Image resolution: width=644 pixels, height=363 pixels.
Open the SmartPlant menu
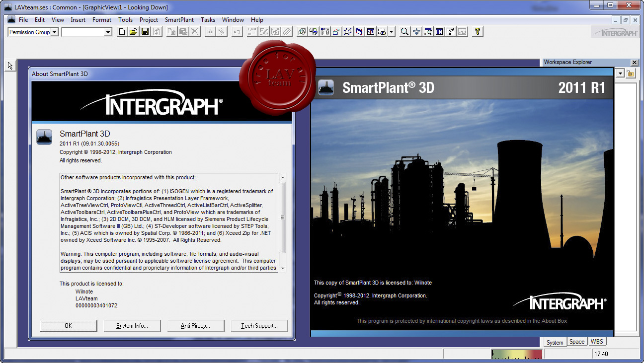tap(179, 20)
